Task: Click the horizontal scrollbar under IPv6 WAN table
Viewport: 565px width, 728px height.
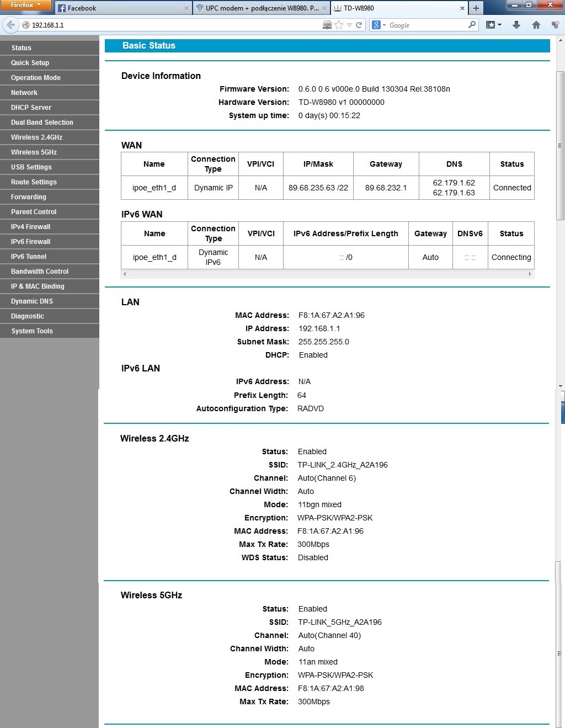Action: [327, 274]
